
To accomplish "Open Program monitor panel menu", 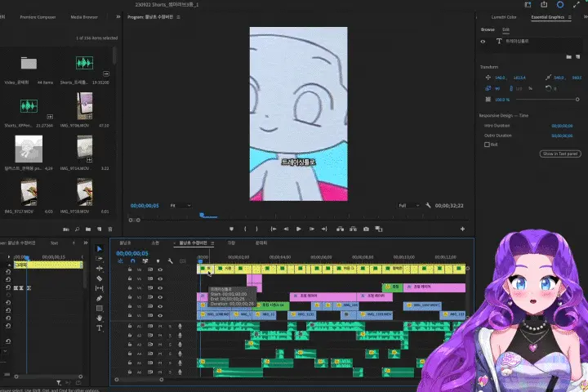I will 179,17.
